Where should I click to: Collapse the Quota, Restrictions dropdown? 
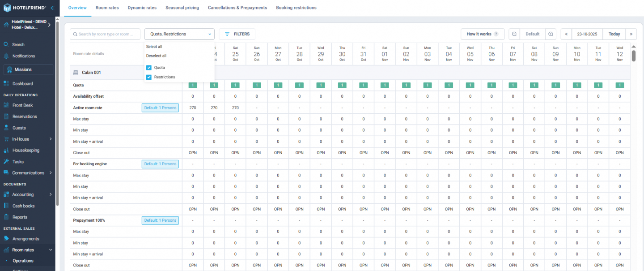(209, 34)
